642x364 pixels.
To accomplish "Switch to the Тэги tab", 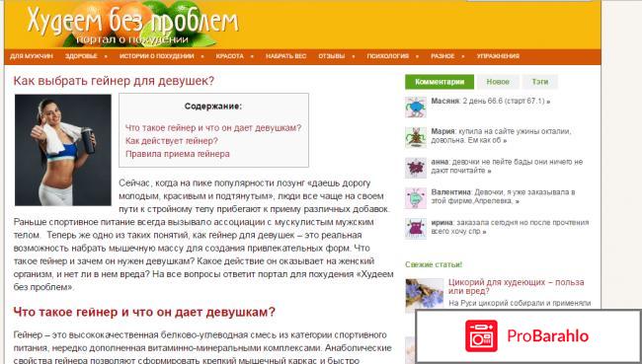I will pos(540,82).
